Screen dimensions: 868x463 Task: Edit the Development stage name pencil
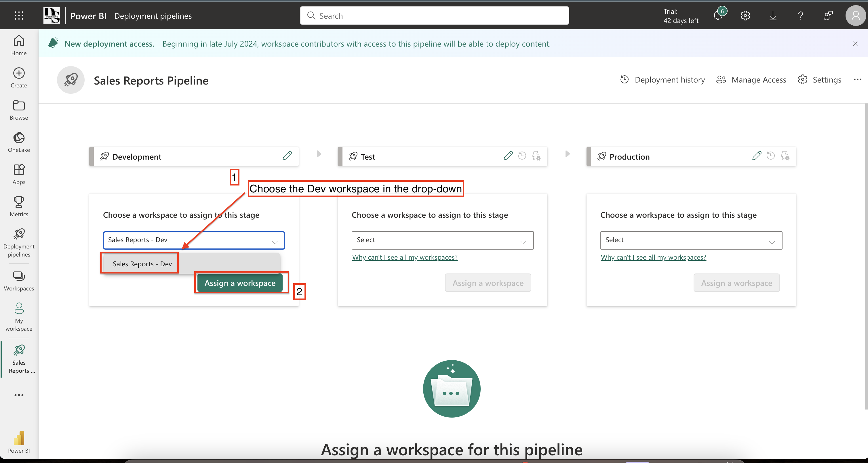287,156
